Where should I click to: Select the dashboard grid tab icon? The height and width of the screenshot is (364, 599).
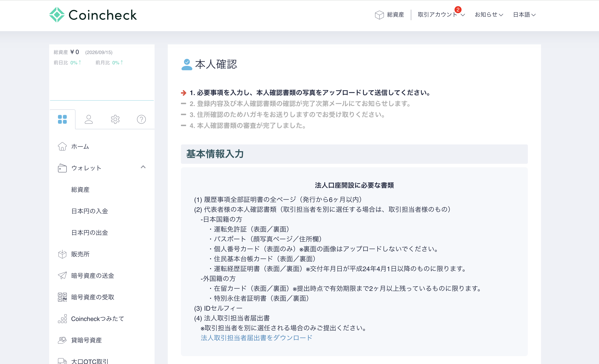(x=62, y=119)
